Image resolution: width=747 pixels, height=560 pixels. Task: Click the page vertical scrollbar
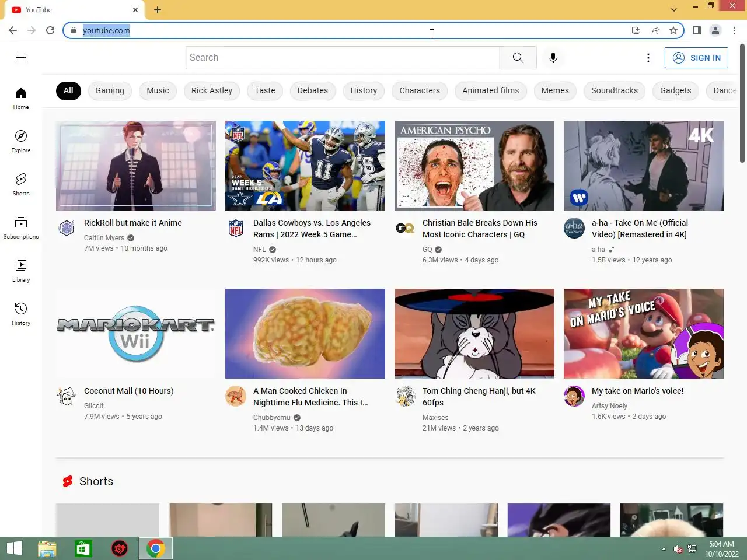pos(742,104)
